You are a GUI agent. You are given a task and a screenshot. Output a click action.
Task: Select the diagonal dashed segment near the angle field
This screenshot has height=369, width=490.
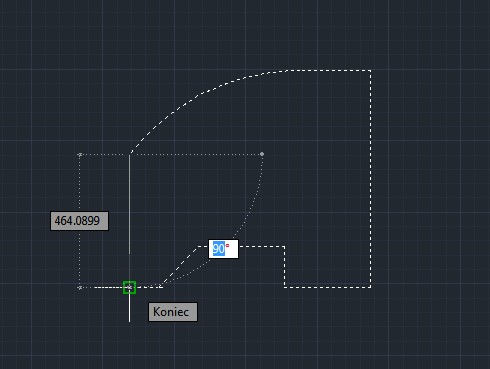click(x=179, y=267)
